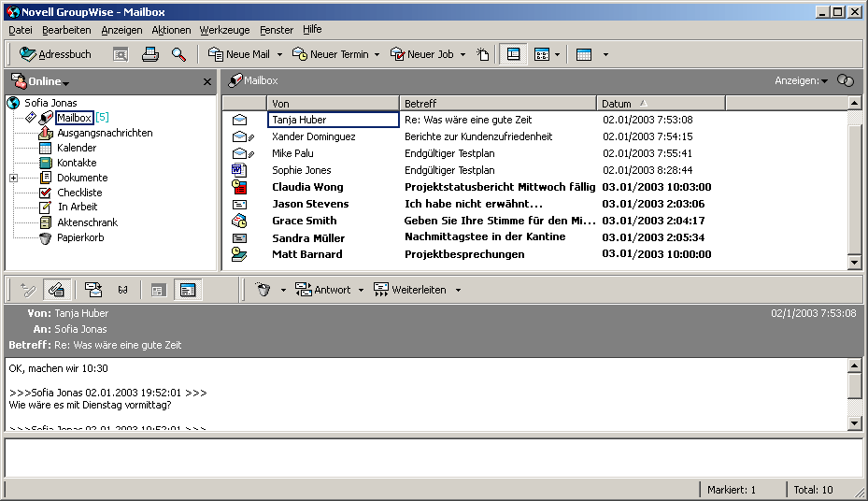The width and height of the screenshot is (868, 501).
Task: Select the Sandra Müller message
Action: 308,238
